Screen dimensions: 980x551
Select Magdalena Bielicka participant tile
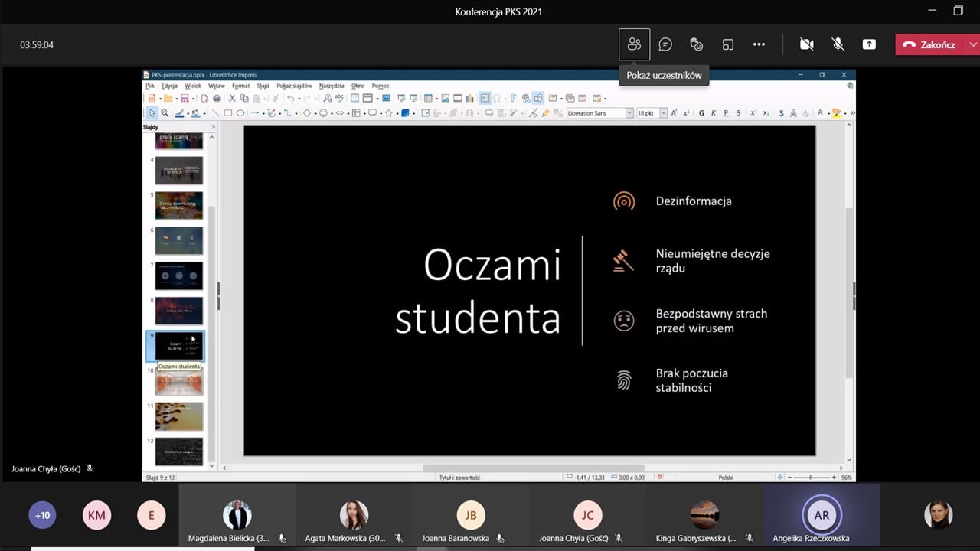click(237, 517)
